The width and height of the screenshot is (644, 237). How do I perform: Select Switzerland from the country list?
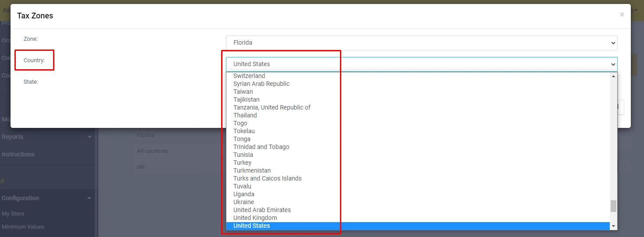pos(249,76)
